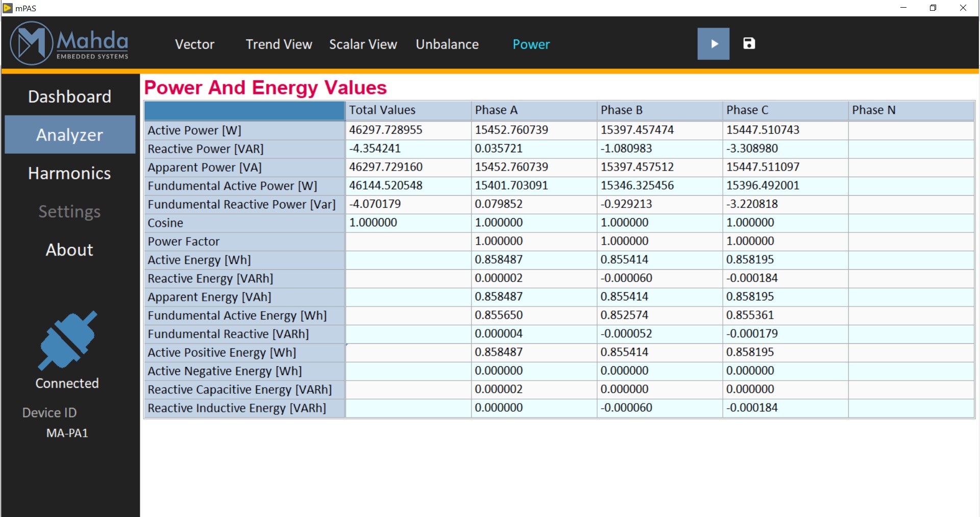Switch to Scalar View tab
Image resolution: width=980 pixels, height=517 pixels.
pyautogui.click(x=363, y=44)
